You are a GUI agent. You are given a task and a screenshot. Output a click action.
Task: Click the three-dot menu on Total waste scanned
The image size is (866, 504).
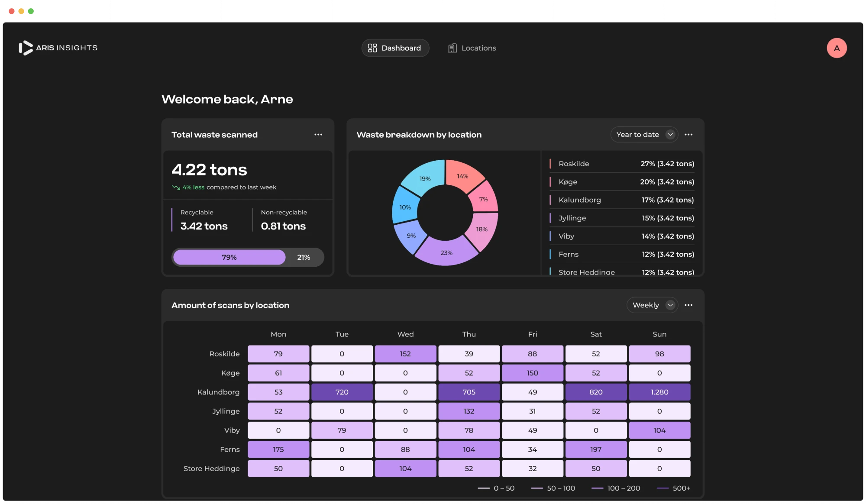pyautogui.click(x=318, y=134)
